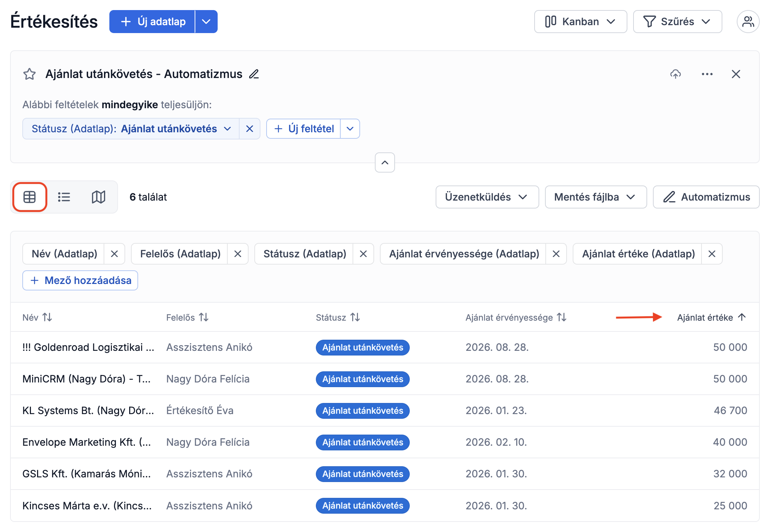The height and width of the screenshot is (532, 772).
Task: Click the bold 'mindegyike' condition word
Action: pos(130,105)
